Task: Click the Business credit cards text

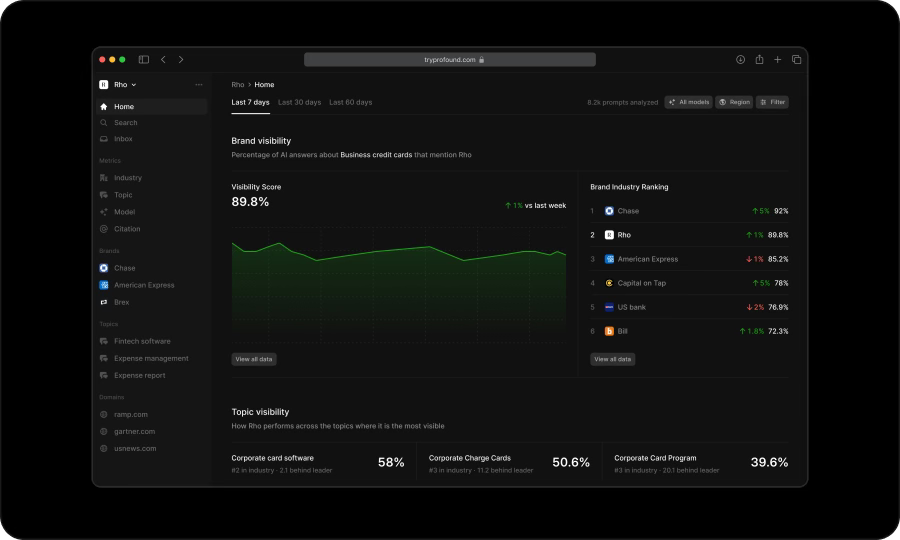Action: pos(376,155)
